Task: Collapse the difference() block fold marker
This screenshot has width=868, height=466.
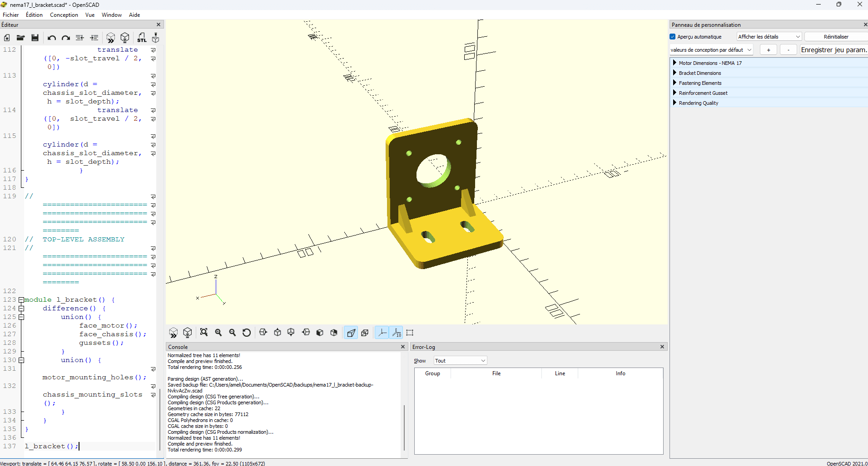Action: point(21,309)
